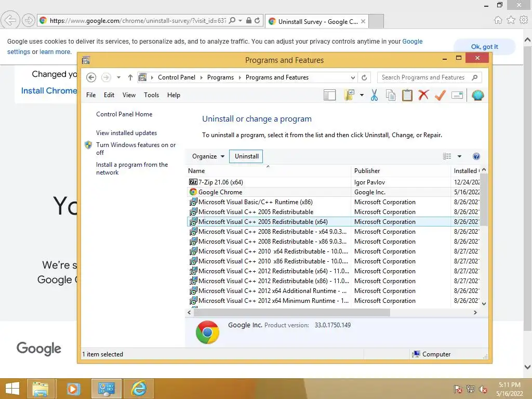Open the Help menu
The width and height of the screenshot is (532, 399).
[174, 95]
